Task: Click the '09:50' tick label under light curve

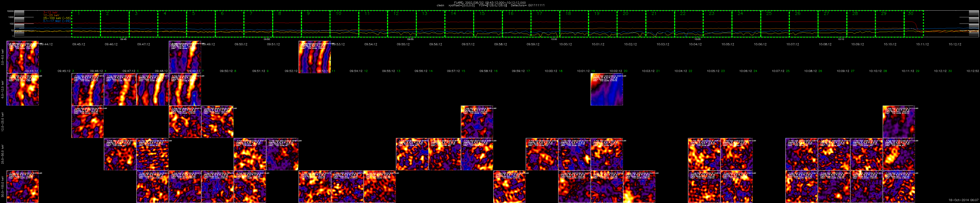Action: coord(267,39)
